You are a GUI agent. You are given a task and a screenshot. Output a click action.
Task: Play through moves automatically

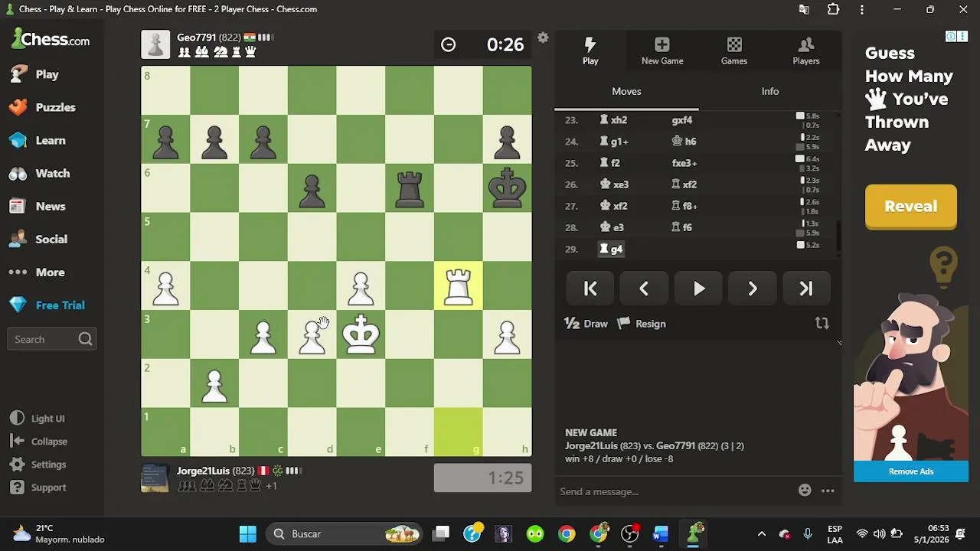tap(698, 289)
